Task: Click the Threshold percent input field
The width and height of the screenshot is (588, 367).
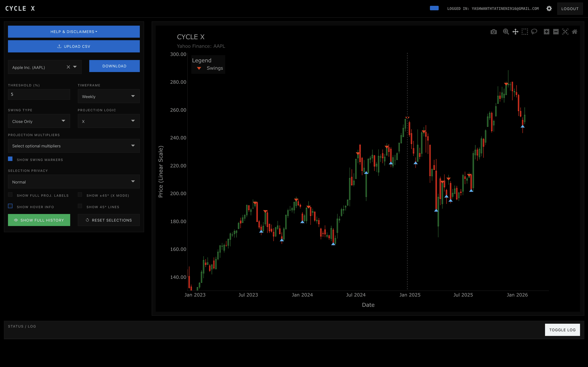Action: (x=39, y=94)
